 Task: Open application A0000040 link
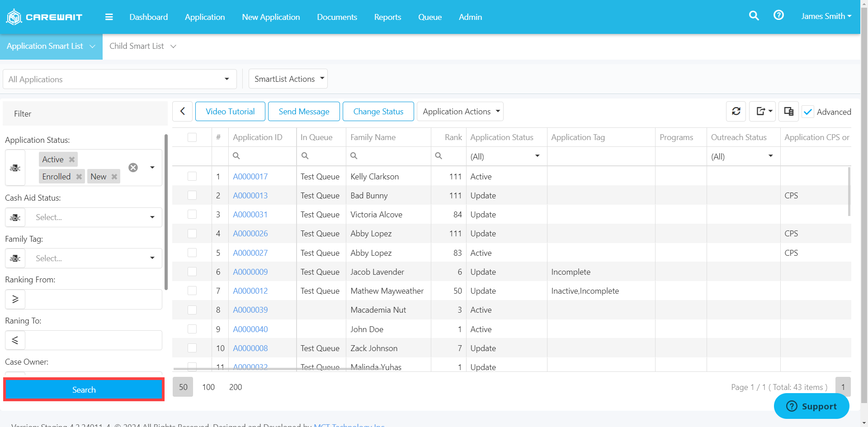250,329
